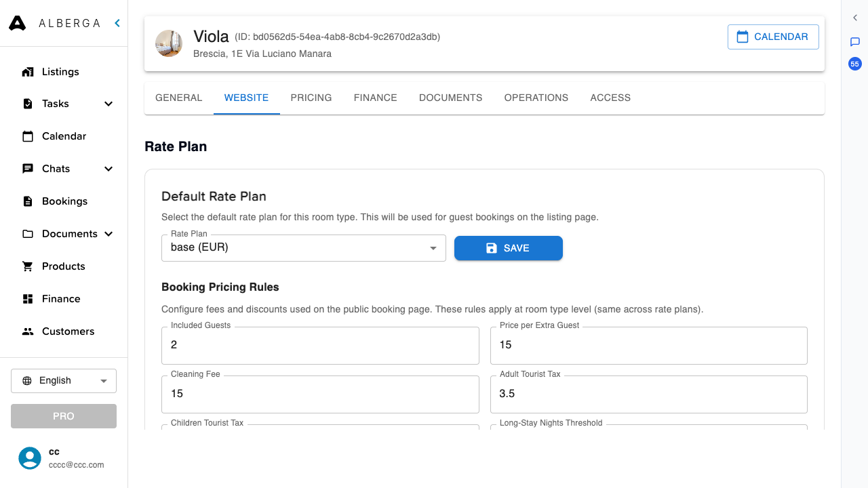This screenshot has height=488, width=868.
Task: Open the Rate Plan dropdown showing base (EUR)
Action: 304,248
